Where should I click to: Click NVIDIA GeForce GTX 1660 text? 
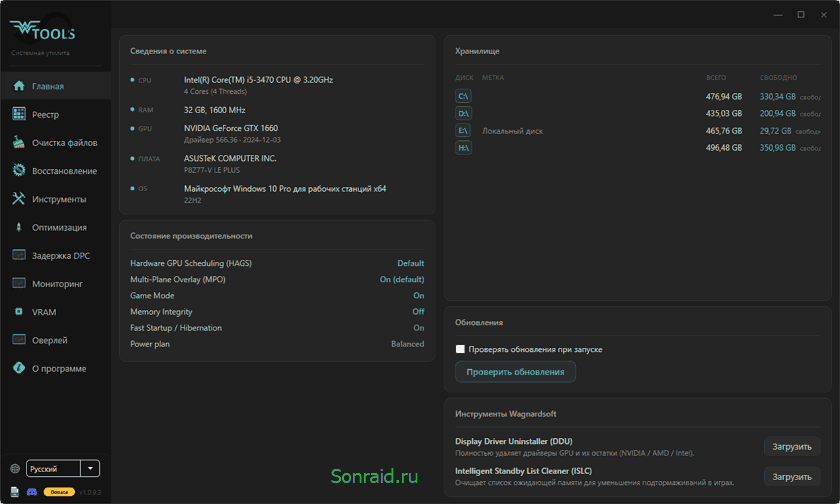(231, 128)
